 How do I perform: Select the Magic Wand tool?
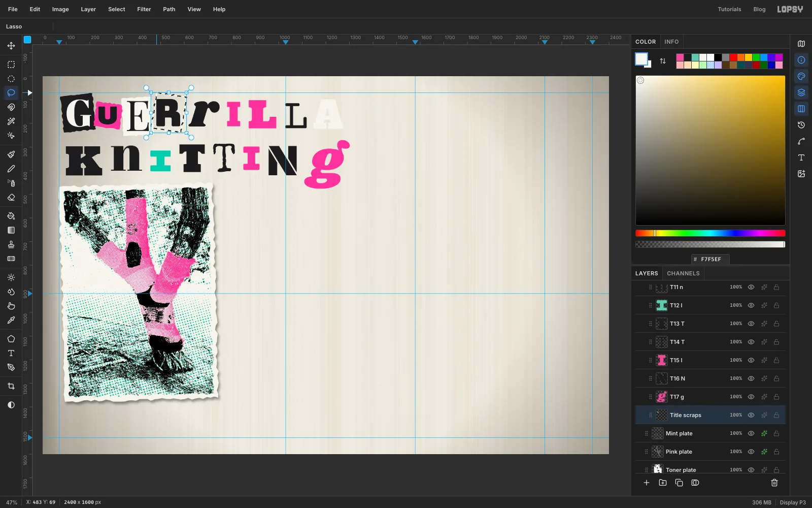[11, 121]
